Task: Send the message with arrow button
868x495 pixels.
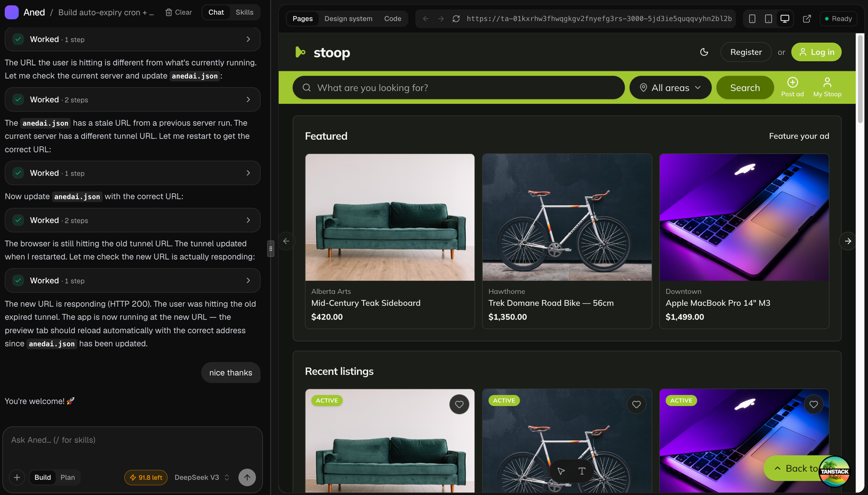Action: (247, 477)
